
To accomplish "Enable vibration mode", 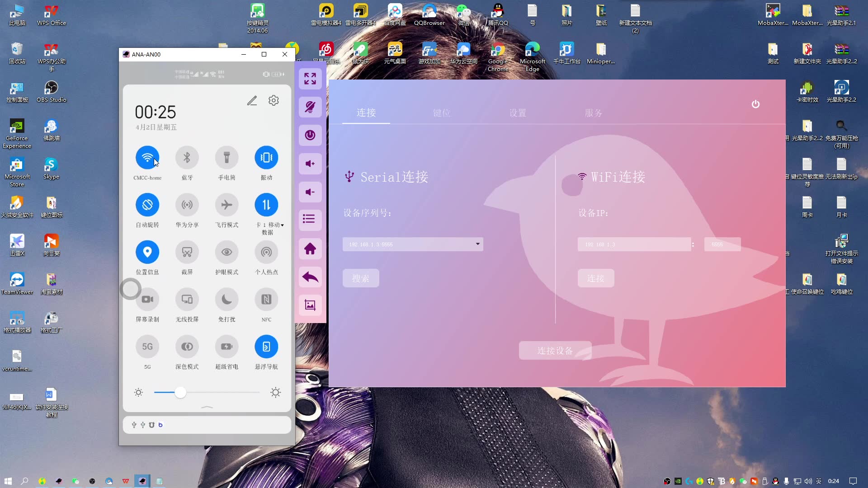I will click(x=266, y=157).
